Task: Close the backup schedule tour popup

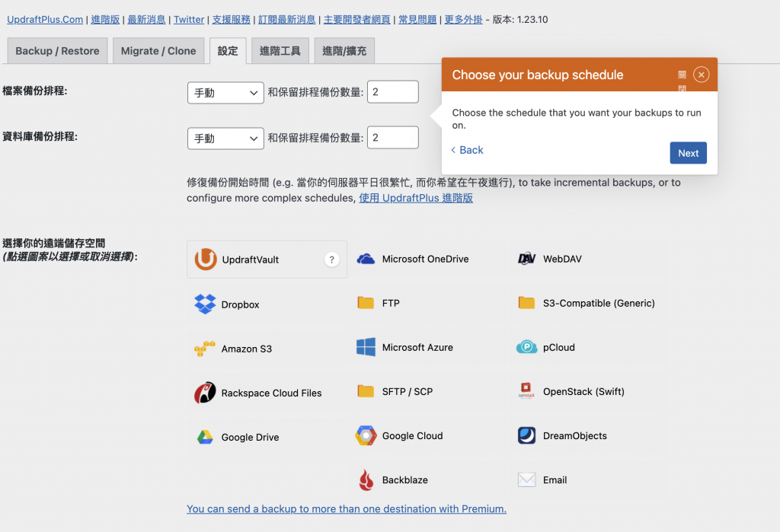Action: (701, 75)
